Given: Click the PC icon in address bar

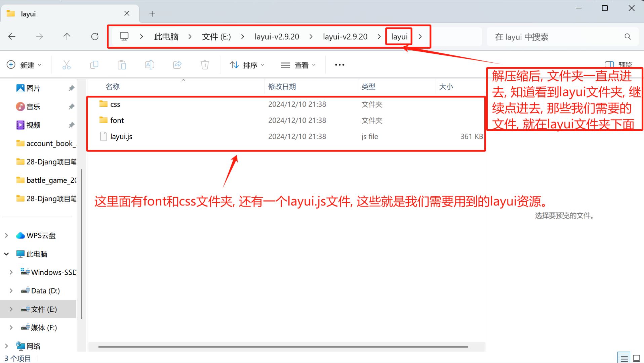Looking at the screenshot, I should coord(124,36).
